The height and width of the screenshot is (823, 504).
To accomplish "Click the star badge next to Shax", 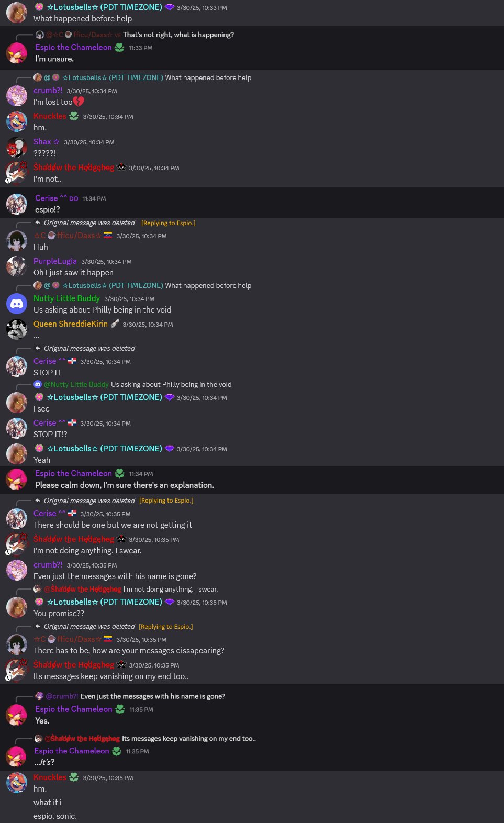I will tap(57, 142).
